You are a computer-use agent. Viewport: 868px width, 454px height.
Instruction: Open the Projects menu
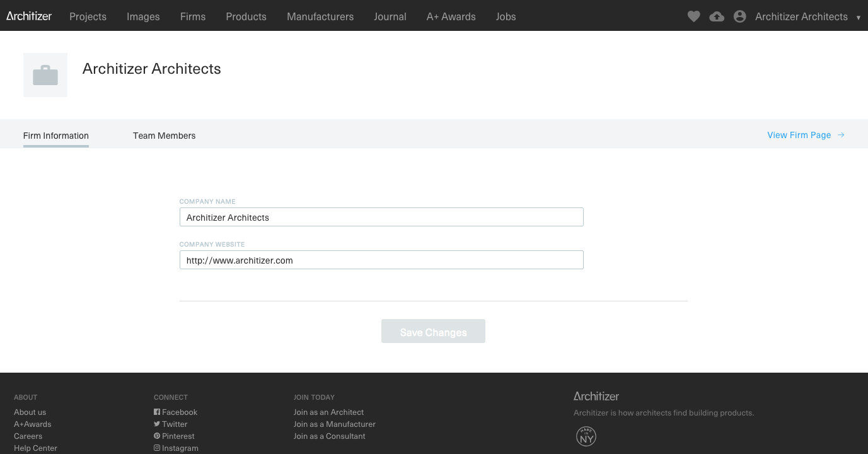tap(88, 16)
